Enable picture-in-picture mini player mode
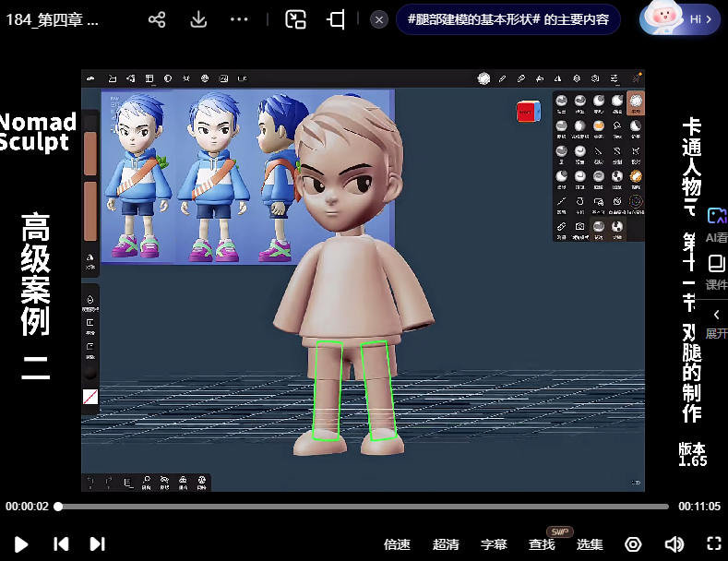The width and height of the screenshot is (728, 561). tap(295, 19)
